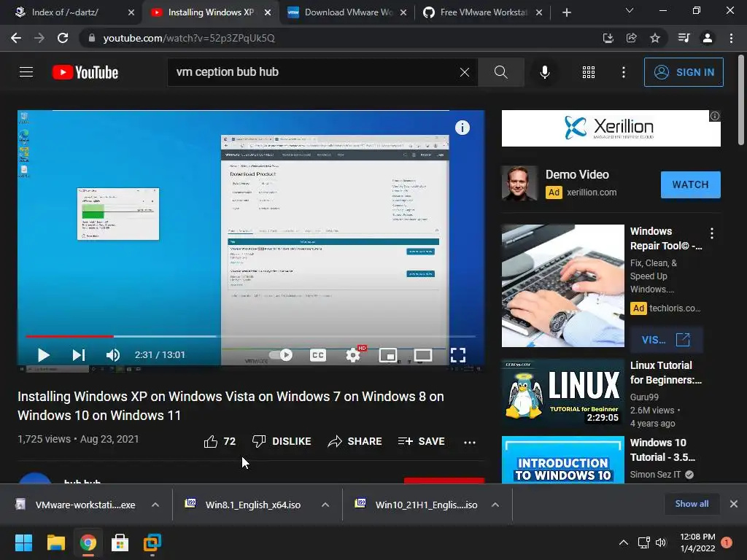This screenshot has width=747, height=560.
Task: Open VMware Workstation from taskbar
Action: pos(152,542)
